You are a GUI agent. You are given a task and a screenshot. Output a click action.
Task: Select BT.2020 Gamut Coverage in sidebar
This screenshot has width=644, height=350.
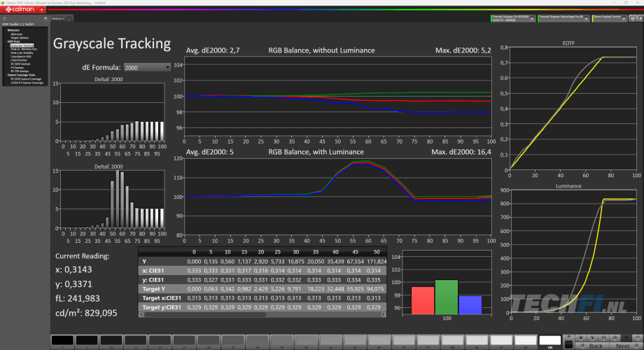pyautogui.click(x=26, y=79)
